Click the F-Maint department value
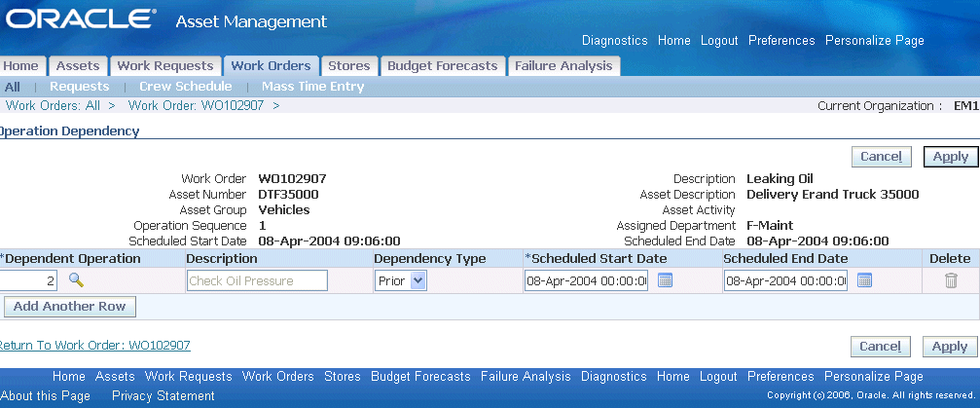This screenshot has width=980, height=408. (770, 225)
